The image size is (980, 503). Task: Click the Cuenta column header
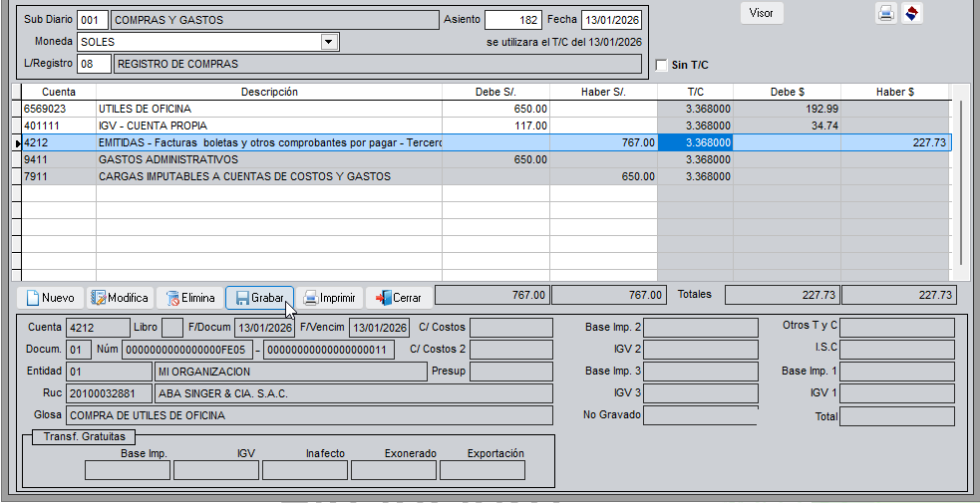(x=59, y=92)
